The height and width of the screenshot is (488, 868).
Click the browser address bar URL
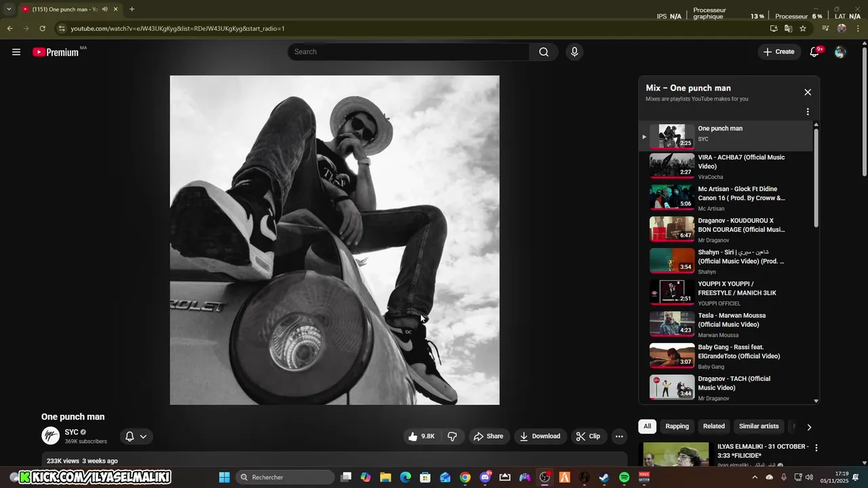coord(178,28)
